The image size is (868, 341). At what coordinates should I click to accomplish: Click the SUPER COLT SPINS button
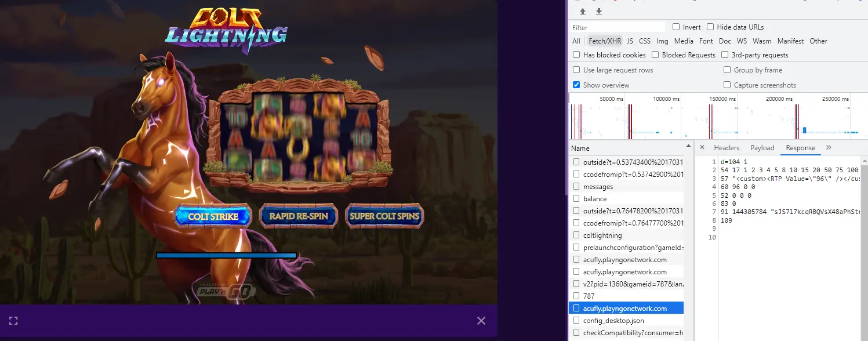(x=384, y=216)
